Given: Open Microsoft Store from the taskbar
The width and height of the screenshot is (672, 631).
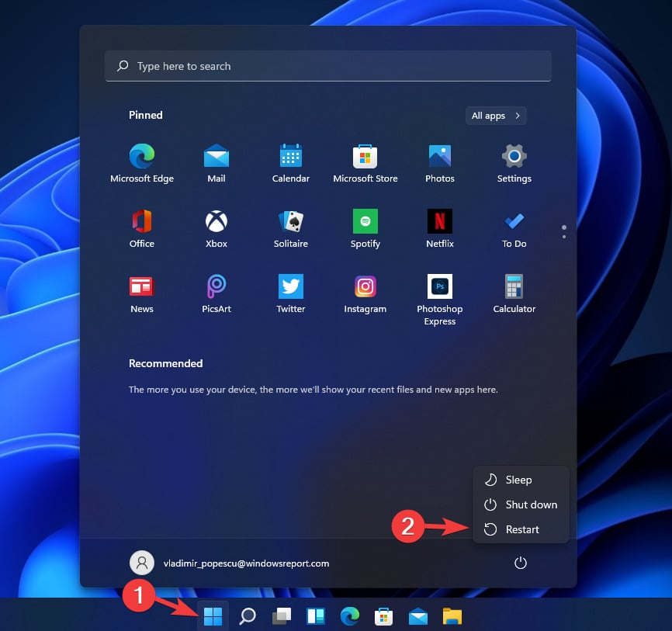Looking at the screenshot, I should click(x=383, y=616).
